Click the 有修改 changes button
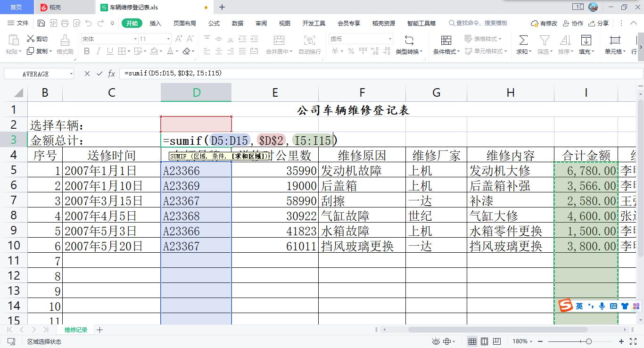The width and height of the screenshot is (644, 348). pos(545,23)
